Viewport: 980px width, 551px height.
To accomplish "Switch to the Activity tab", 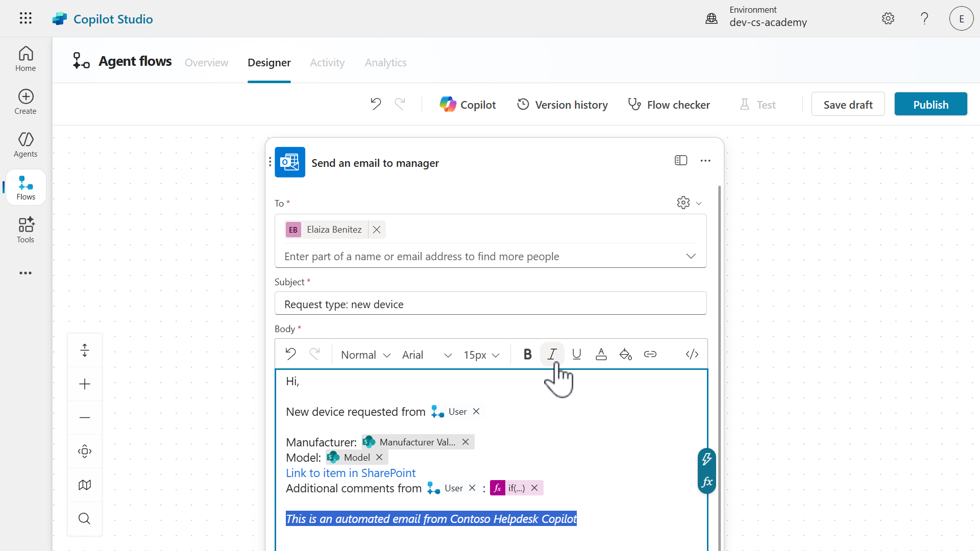I will click(x=327, y=63).
